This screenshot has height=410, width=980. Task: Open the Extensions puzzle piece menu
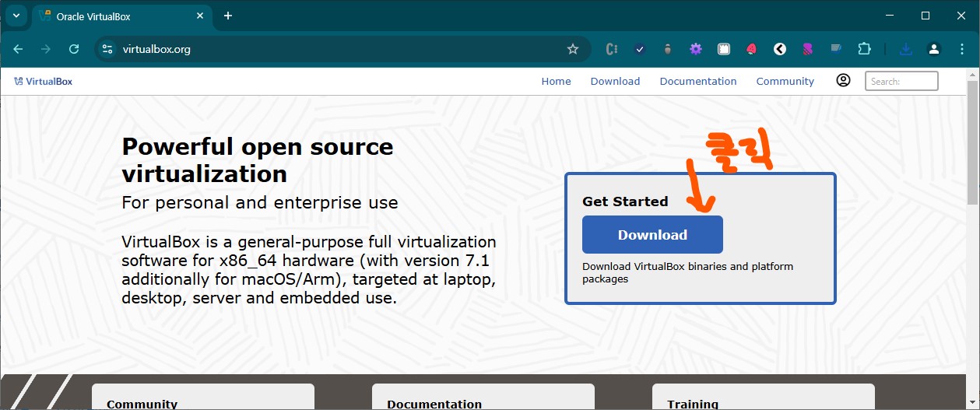point(864,49)
